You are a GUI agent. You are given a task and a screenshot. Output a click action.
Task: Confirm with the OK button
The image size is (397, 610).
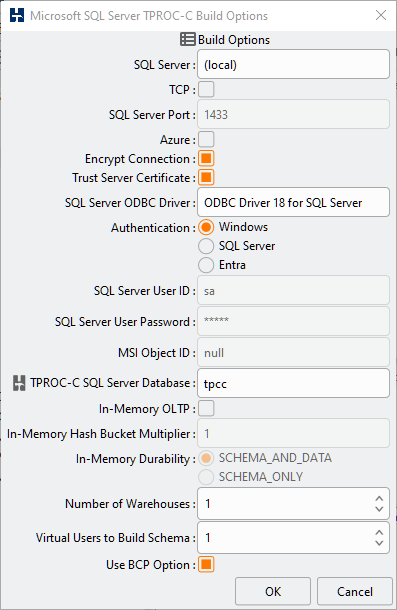click(273, 591)
